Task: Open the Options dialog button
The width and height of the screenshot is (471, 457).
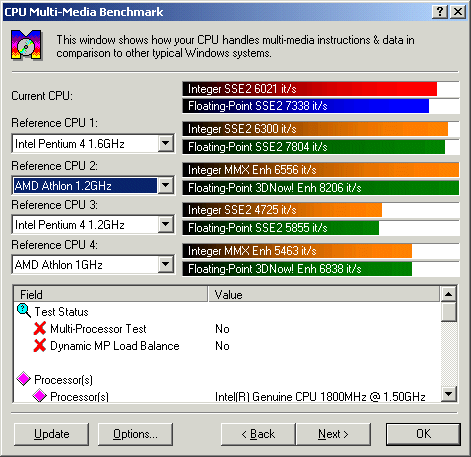Action: [x=135, y=434]
